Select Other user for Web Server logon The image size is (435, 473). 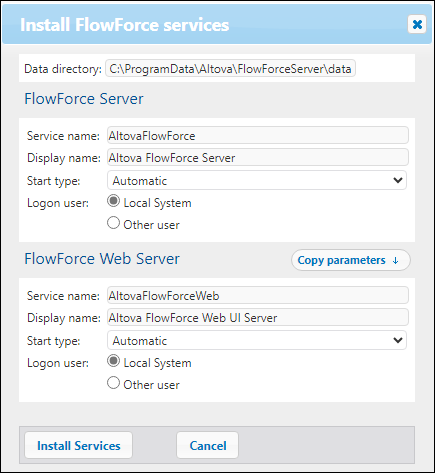click(113, 383)
